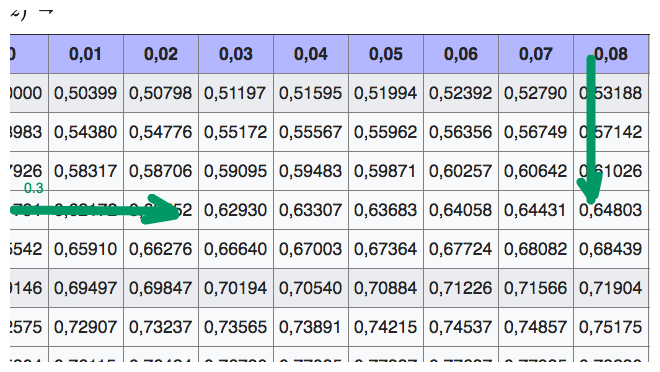Image resolution: width=660 pixels, height=372 pixels.
Task: Highlight the 0,64803 table entry
Action: tap(611, 210)
